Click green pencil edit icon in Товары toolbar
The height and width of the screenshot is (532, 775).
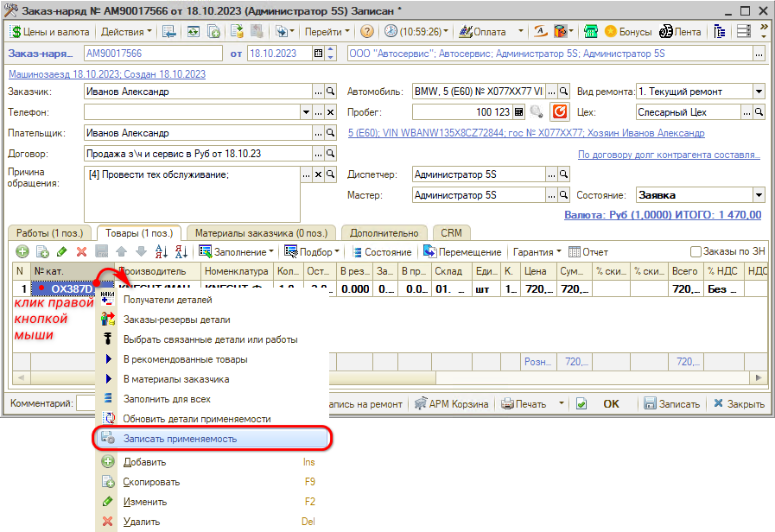tap(62, 252)
